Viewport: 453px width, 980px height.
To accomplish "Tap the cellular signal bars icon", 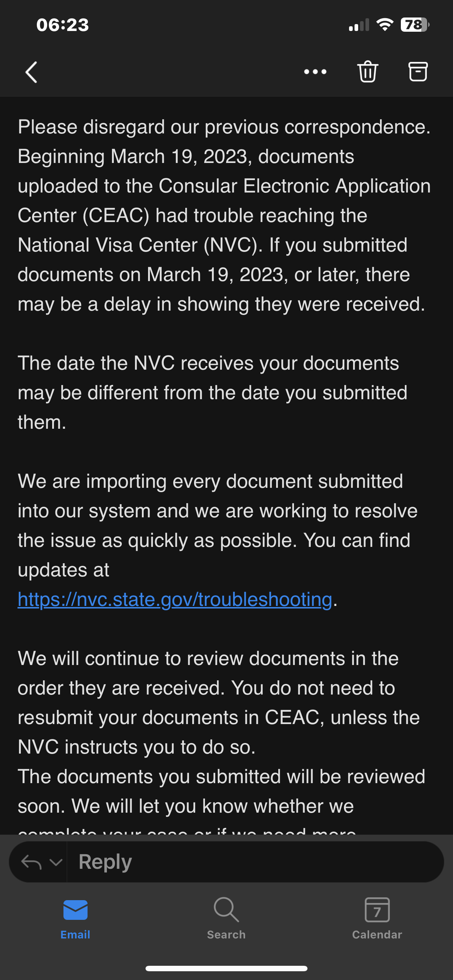I will point(359,25).
